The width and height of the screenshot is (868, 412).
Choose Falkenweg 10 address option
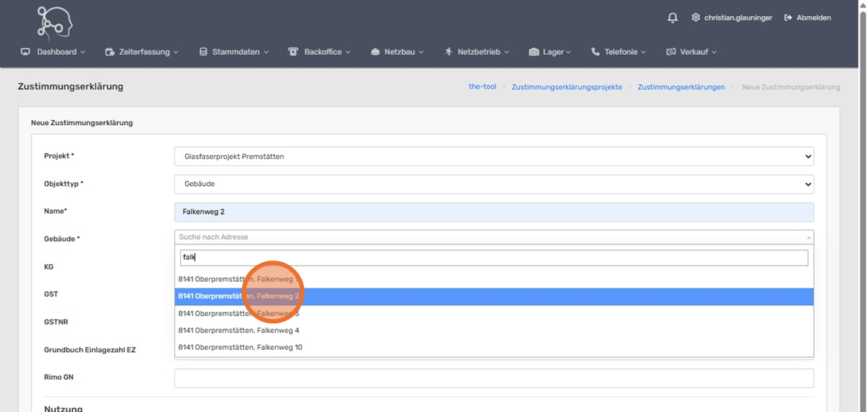(240, 347)
